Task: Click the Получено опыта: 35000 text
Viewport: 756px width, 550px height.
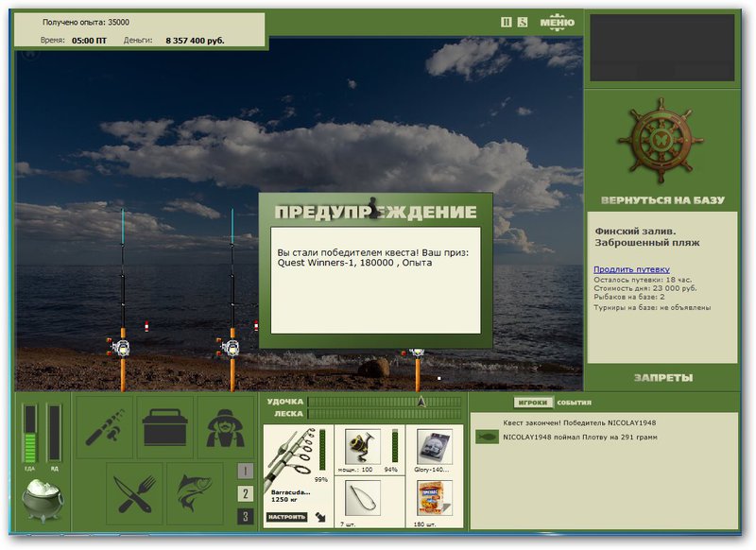Action: [86, 22]
